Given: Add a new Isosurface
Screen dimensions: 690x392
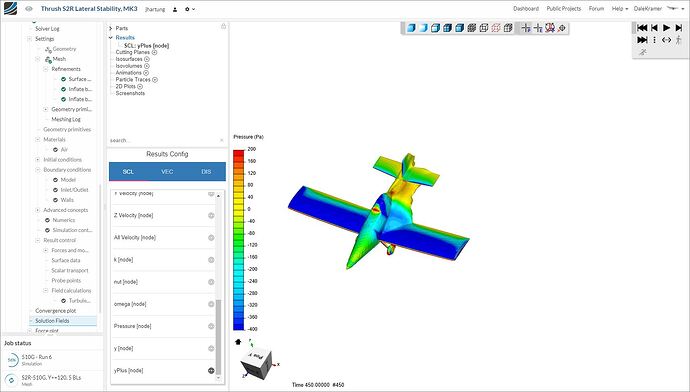Looking at the screenshot, I should click(147, 59).
